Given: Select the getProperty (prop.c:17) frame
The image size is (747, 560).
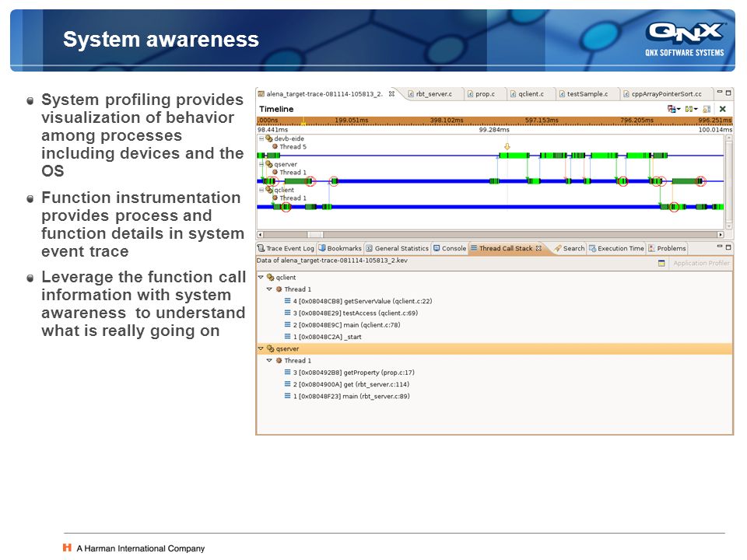Looking at the screenshot, I should [349, 373].
